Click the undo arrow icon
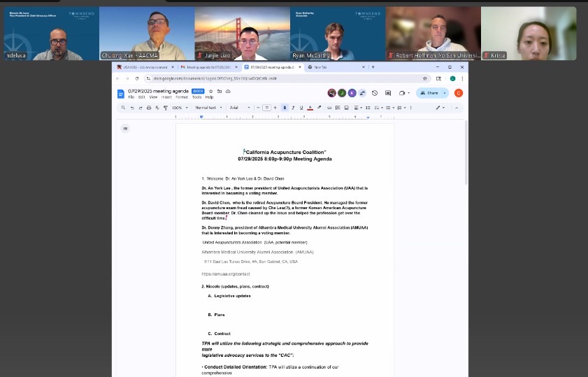The width and height of the screenshot is (588, 377). pos(131,108)
